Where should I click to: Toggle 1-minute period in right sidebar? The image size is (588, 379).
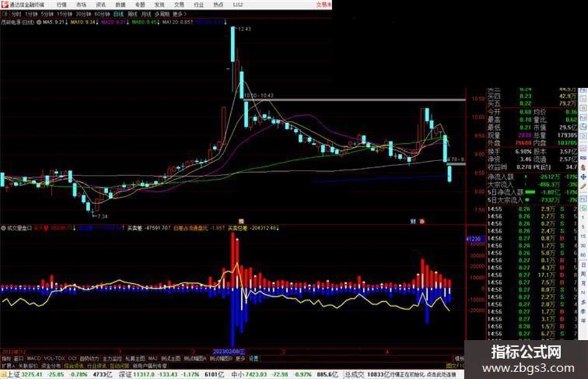[583, 218]
